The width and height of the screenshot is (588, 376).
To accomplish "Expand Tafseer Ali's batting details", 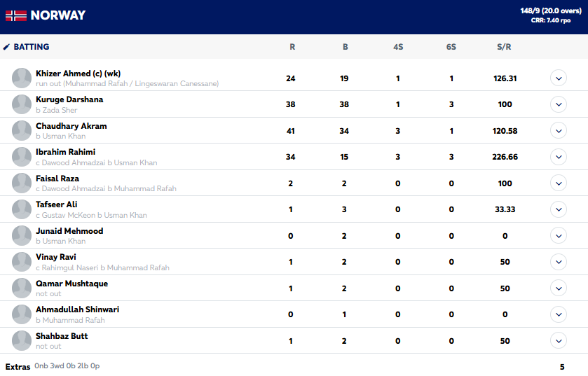I will click(559, 209).
